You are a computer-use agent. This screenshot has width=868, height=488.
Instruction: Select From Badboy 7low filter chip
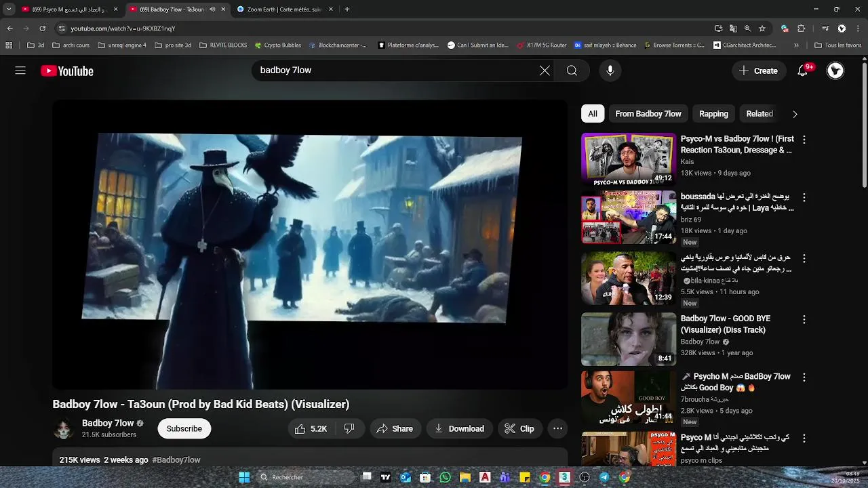click(x=648, y=114)
